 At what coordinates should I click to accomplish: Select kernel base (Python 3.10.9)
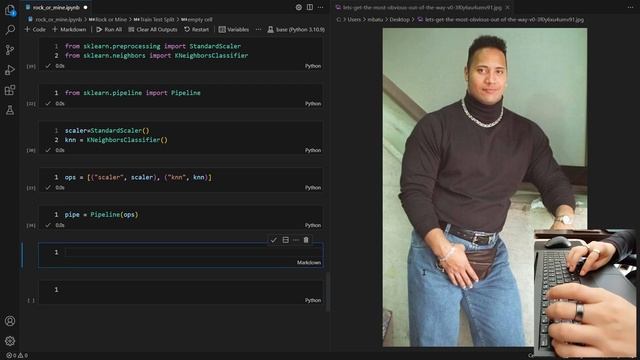click(x=296, y=29)
